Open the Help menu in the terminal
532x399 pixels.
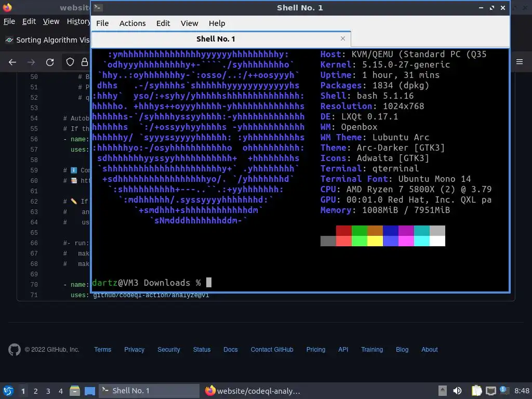[x=217, y=23]
